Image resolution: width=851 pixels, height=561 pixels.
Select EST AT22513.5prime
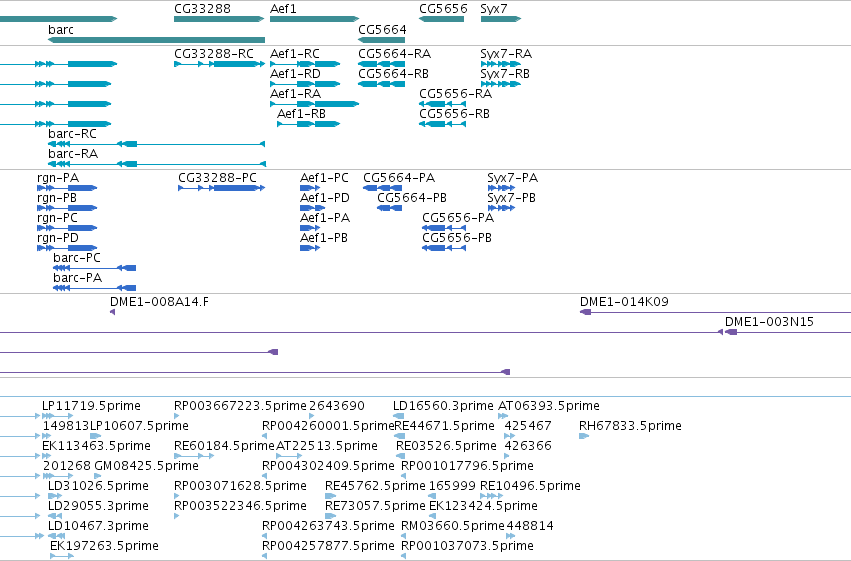pos(327,446)
